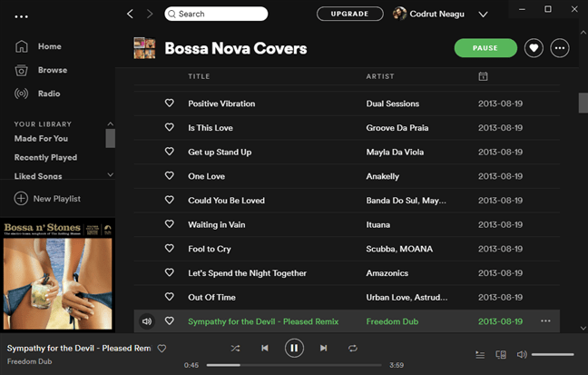Sort by ARTIST column header

click(380, 76)
